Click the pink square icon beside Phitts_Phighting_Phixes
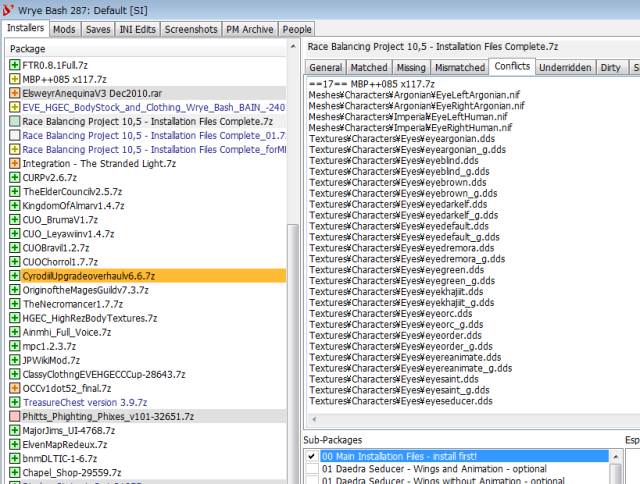Image resolution: width=640 pixels, height=484 pixels. (14, 415)
